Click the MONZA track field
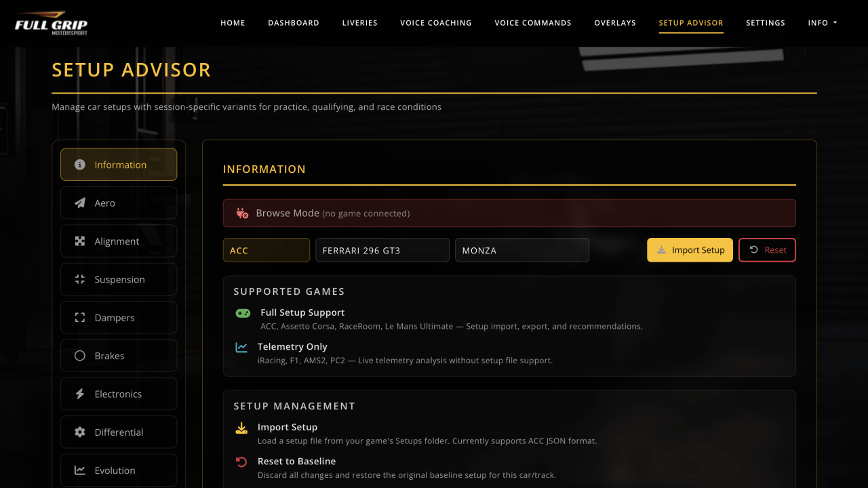868x488 pixels. point(521,249)
